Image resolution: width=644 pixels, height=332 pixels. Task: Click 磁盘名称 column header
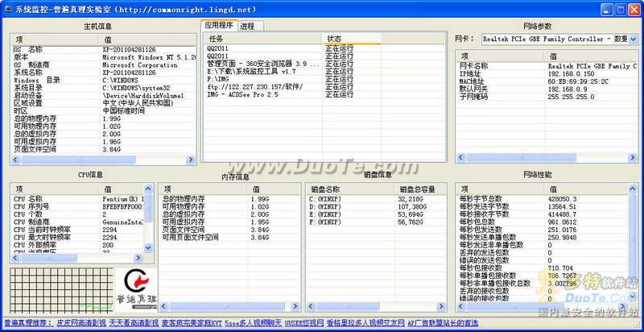point(351,189)
